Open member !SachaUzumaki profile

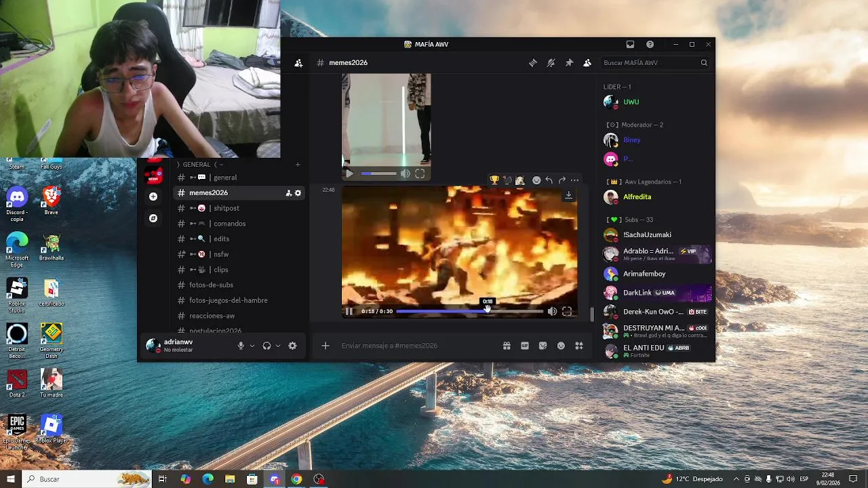656,235
